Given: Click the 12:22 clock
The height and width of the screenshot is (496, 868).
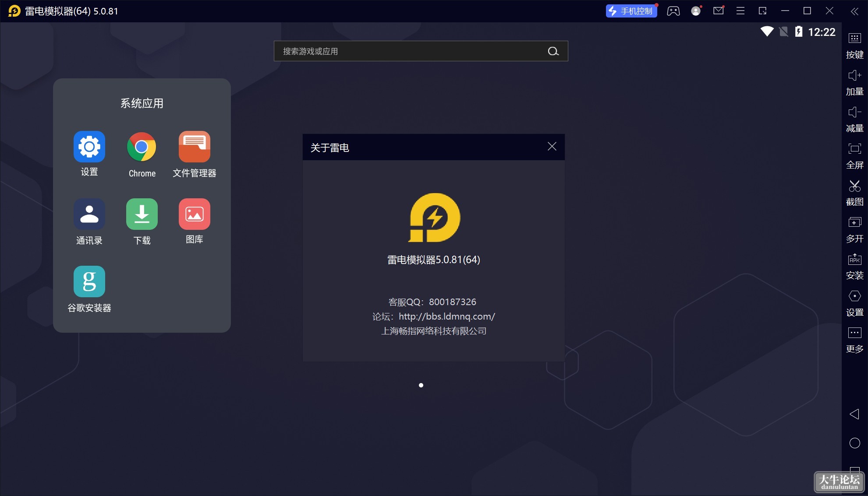Looking at the screenshot, I should pyautogui.click(x=822, y=32).
